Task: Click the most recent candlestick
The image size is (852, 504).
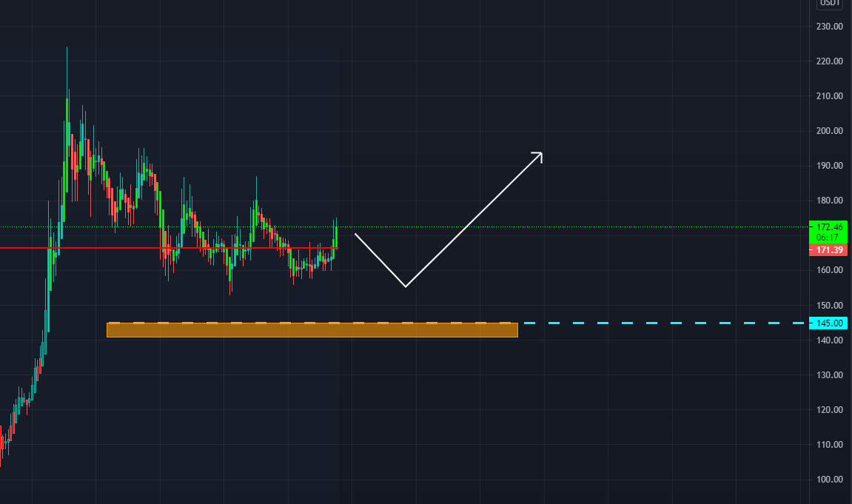Action: (335, 237)
